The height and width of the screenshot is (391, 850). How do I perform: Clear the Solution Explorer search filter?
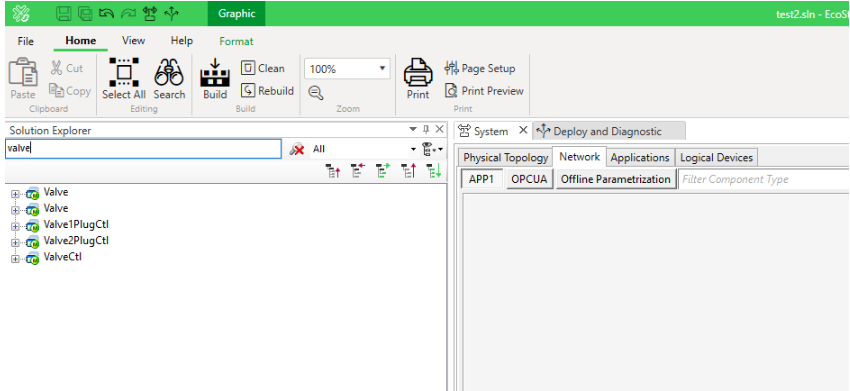pyautogui.click(x=297, y=149)
